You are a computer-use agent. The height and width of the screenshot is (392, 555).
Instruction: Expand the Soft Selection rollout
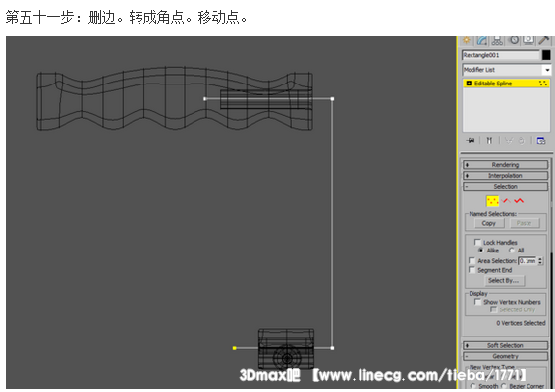click(x=505, y=345)
